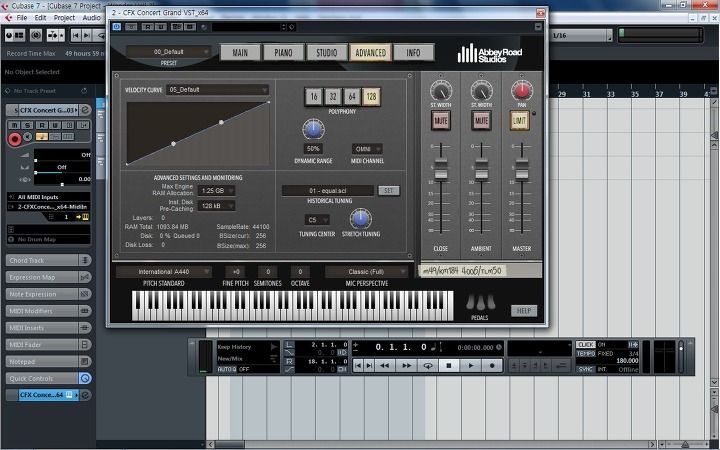Open the Tuning Center C5 dropdown

pos(317,220)
